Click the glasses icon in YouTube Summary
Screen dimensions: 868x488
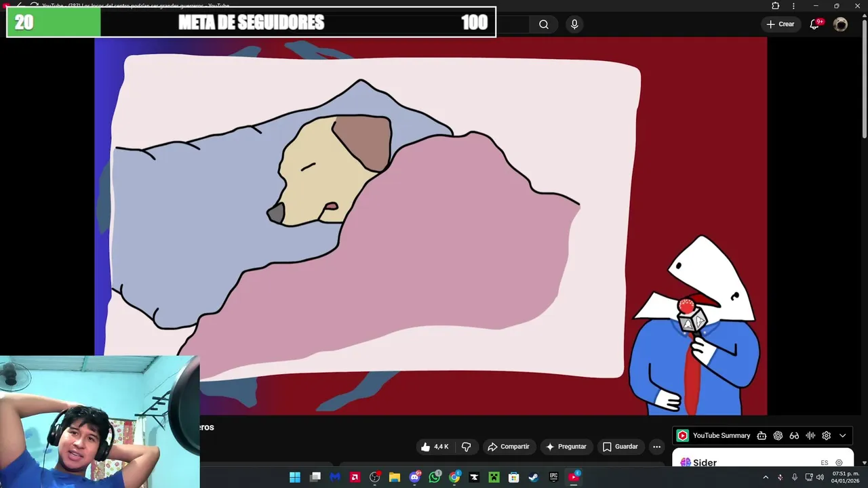[794, 436]
